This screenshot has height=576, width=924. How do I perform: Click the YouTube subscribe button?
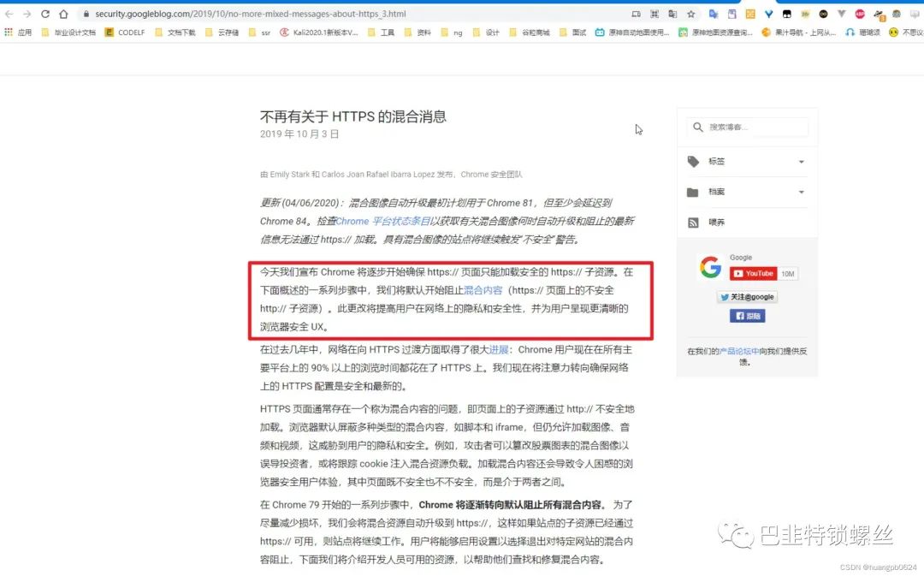[x=753, y=274]
